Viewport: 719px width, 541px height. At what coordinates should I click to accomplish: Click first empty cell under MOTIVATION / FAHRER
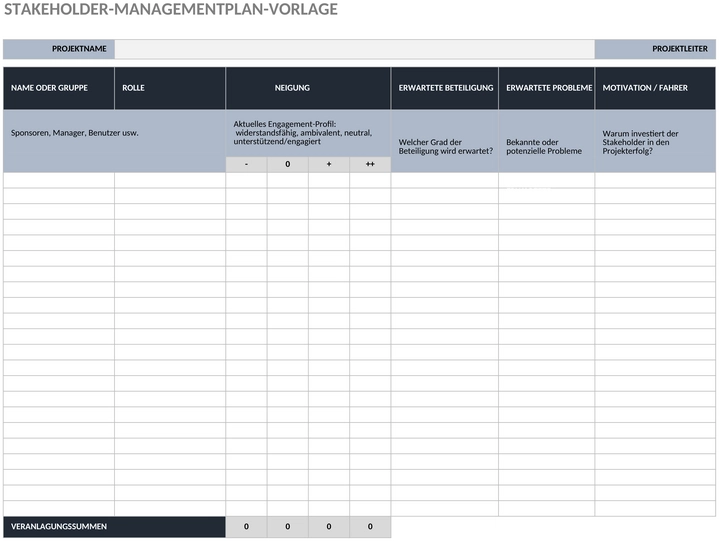655,180
